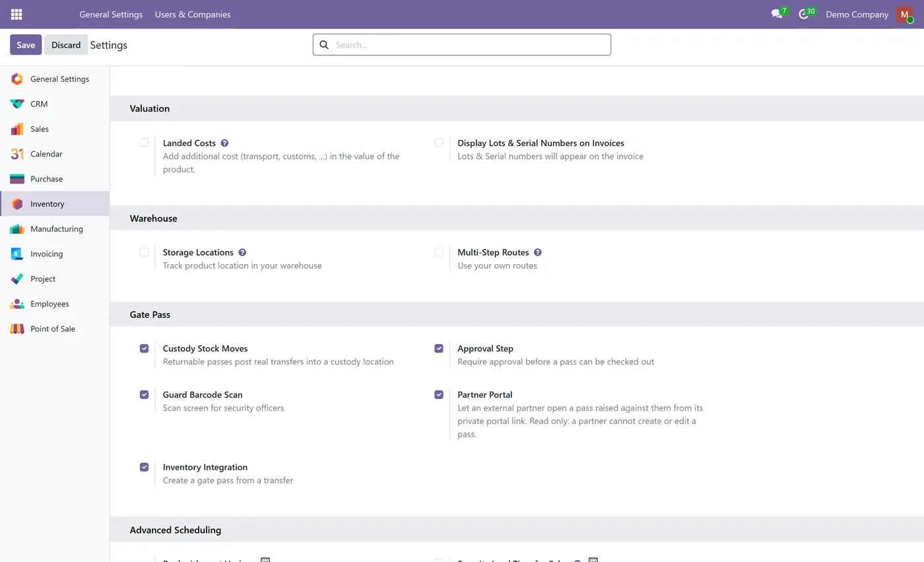This screenshot has height=562, width=924.
Task: Click the user avatar icon
Action: point(905,15)
